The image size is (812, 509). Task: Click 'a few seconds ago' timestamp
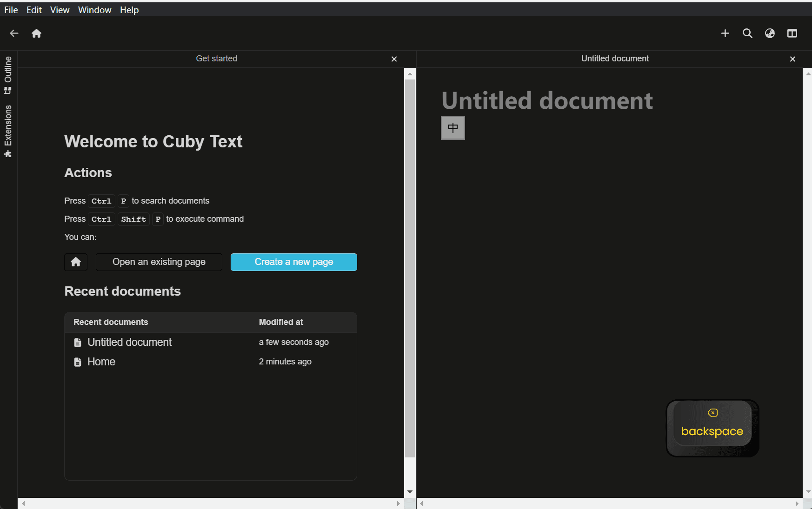(294, 343)
